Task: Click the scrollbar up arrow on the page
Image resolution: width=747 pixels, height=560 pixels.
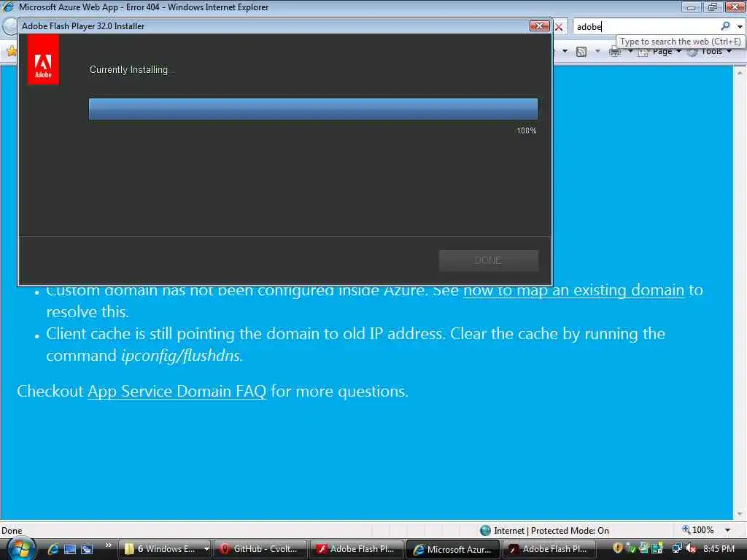Action: 740,73
